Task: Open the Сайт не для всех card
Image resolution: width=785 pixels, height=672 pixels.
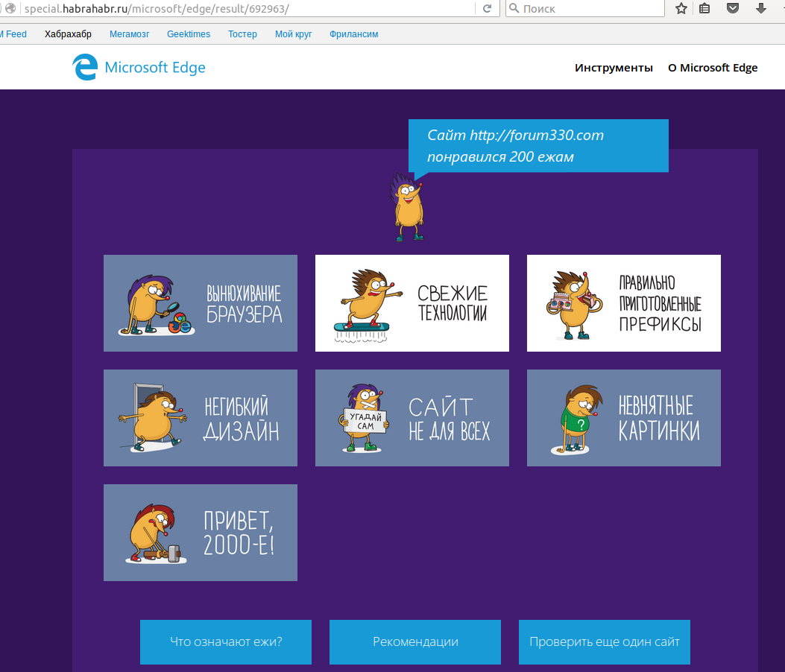Action: (x=412, y=418)
